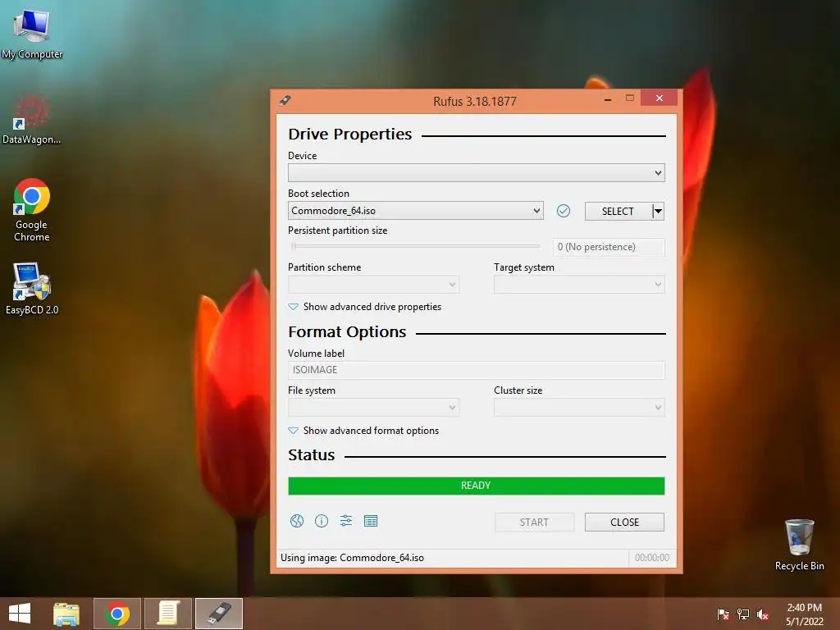
Task: Open the Device dropdown
Action: point(477,173)
